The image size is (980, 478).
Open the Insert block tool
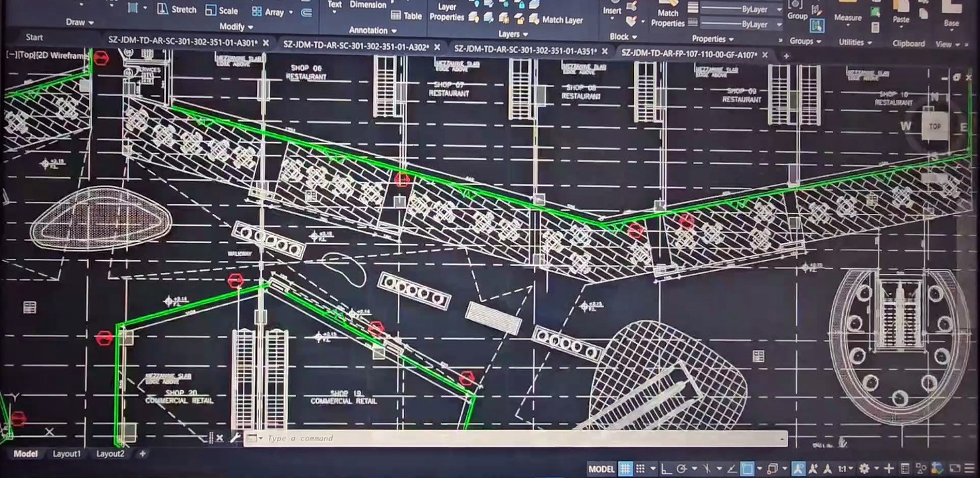click(x=612, y=10)
